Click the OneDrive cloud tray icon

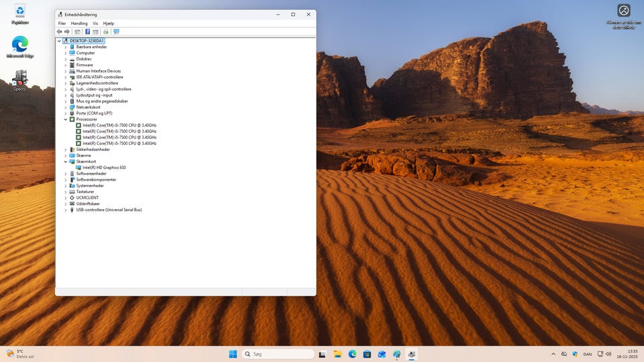pyautogui.click(x=564, y=354)
